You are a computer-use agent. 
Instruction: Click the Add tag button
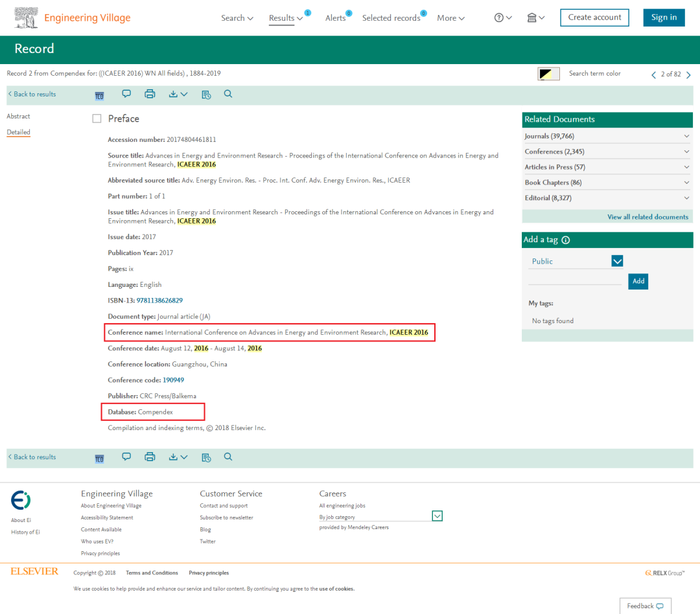638,281
